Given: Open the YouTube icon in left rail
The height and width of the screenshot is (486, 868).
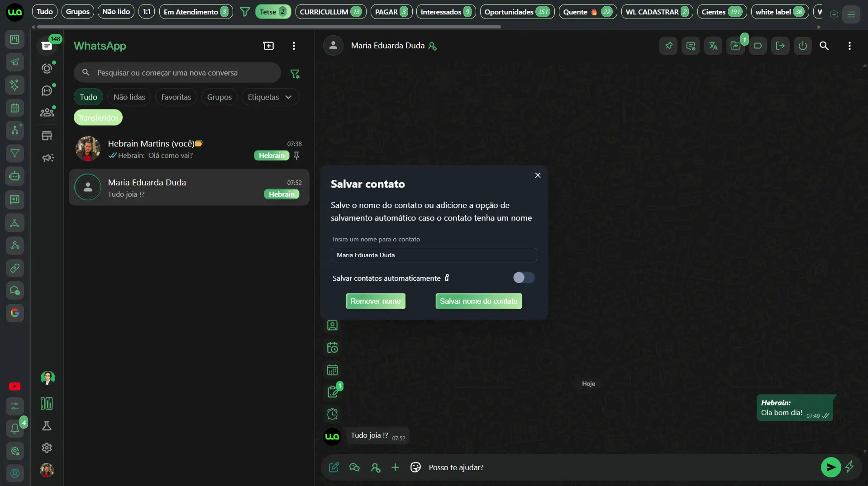Looking at the screenshot, I should click(x=14, y=387).
